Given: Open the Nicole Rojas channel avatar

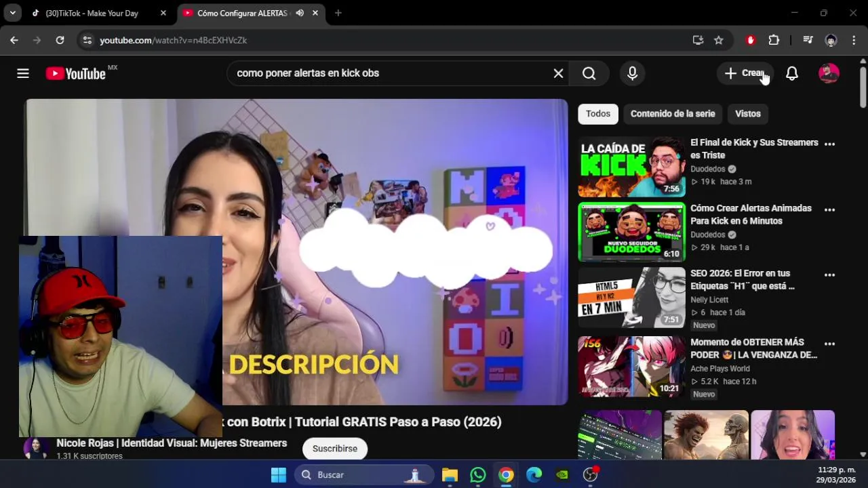Looking at the screenshot, I should tap(36, 448).
